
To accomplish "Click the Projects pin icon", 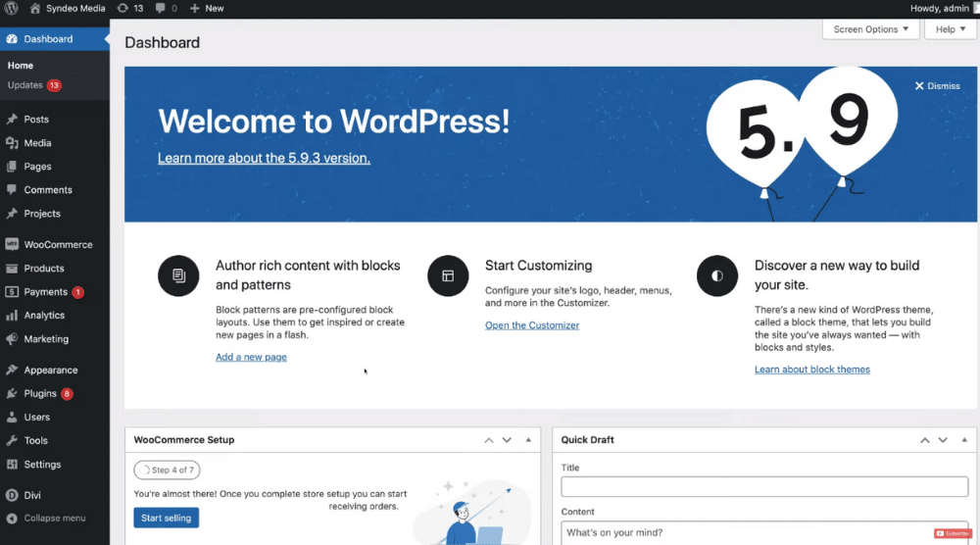I will click(x=12, y=213).
